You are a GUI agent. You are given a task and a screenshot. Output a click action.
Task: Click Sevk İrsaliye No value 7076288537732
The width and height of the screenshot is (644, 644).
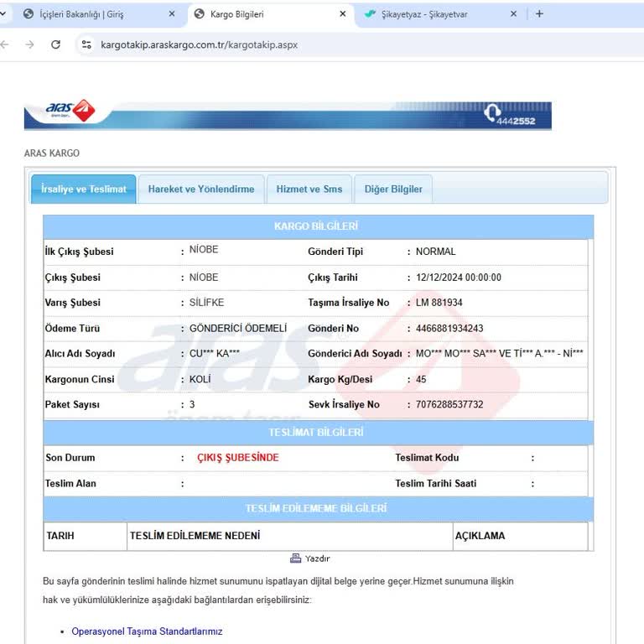click(449, 404)
